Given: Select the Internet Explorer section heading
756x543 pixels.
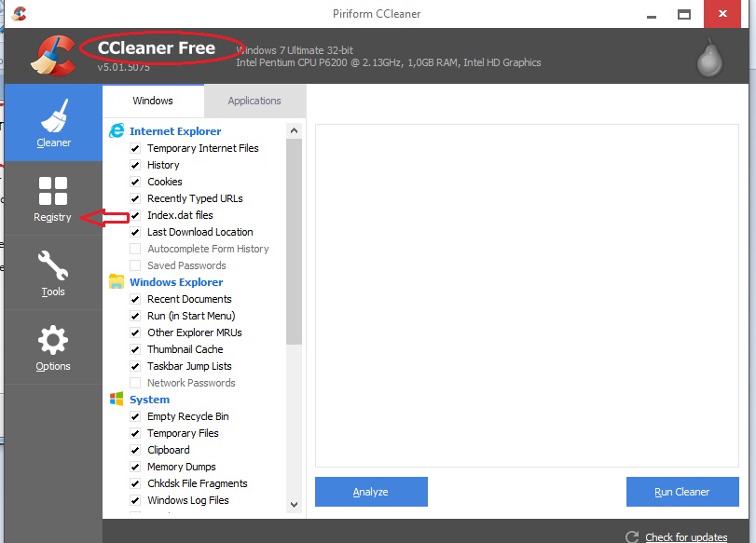Looking at the screenshot, I should 175,131.
